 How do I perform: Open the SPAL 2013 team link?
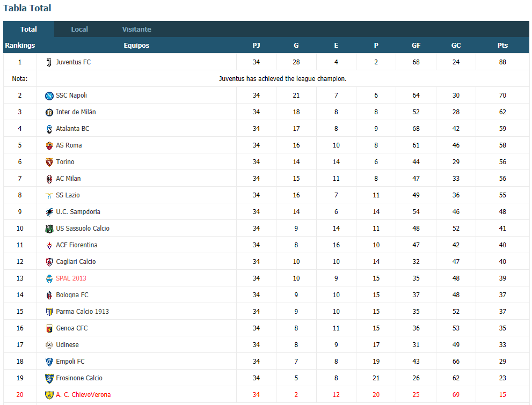(x=71, y=278)
